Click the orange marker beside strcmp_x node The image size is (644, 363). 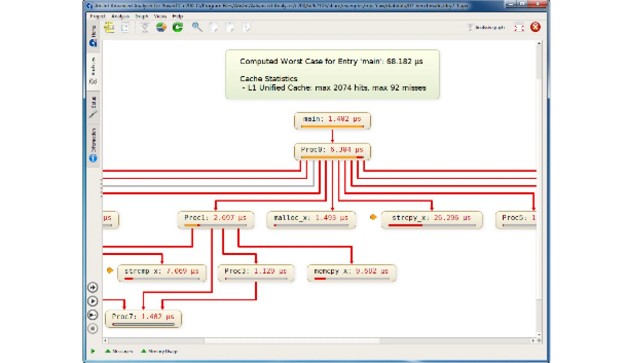pyautogui.click(x=110, y=270)
